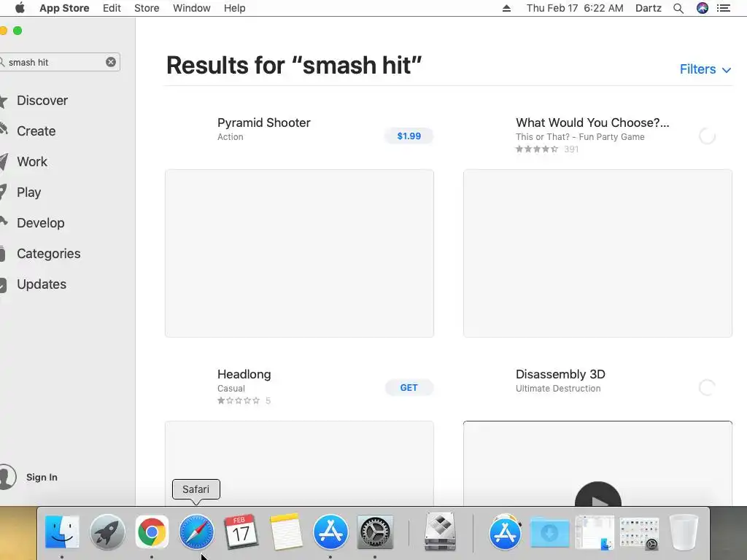Image resolution: width=747 pixels, height=560 pixels.
Task: Open Headlong screenshot preview
Action: (x=299, y=463)
